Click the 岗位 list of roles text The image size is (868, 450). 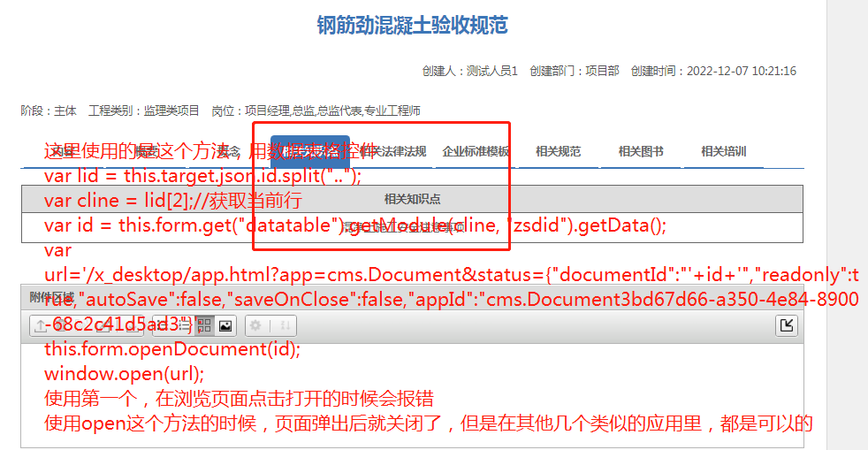tap(316, 111)
